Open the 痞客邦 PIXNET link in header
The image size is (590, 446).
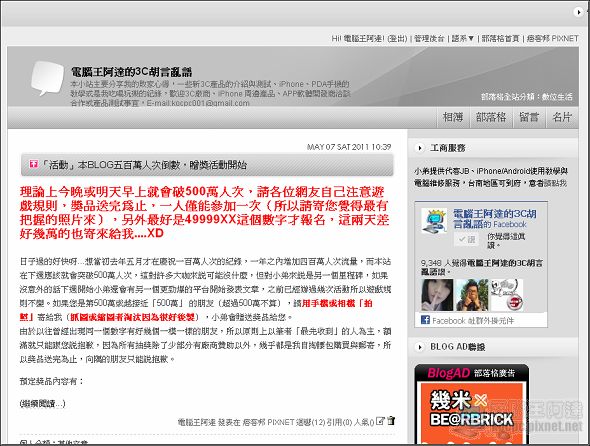pyautogui.click(x=552, y=38)
